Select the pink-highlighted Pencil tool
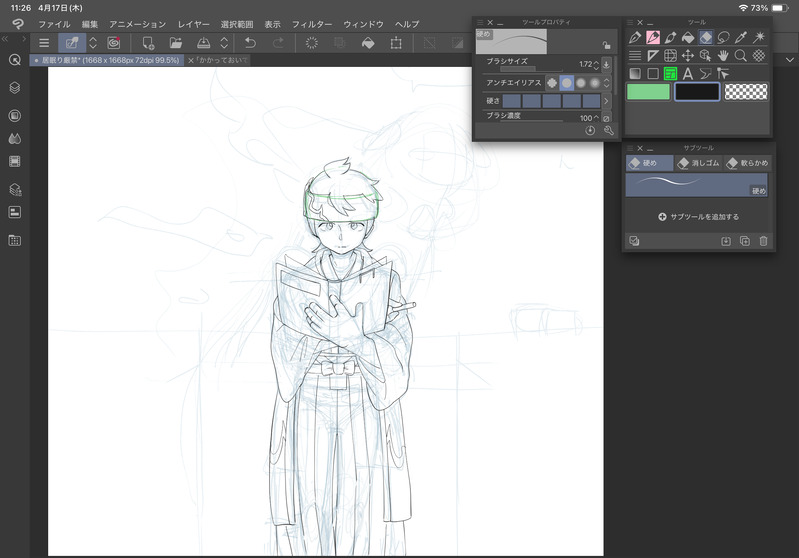This screenshot has width=799, height=558. pos(653,37)
